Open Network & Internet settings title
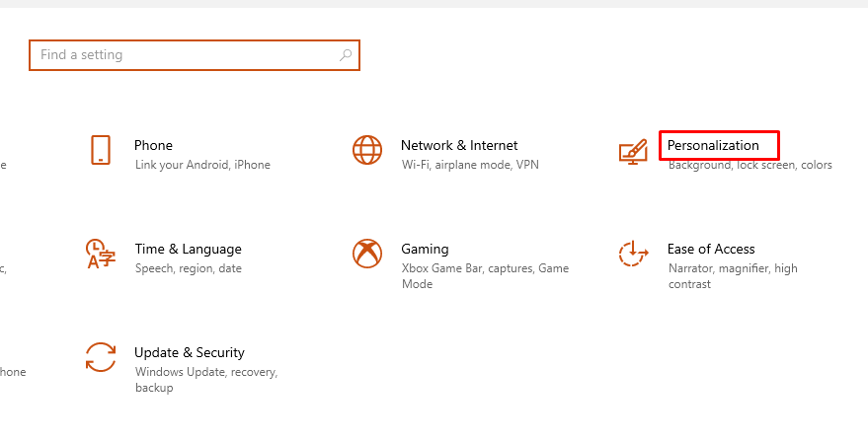Viewport: 868px width, 442px height. click(x=459, y=145)
